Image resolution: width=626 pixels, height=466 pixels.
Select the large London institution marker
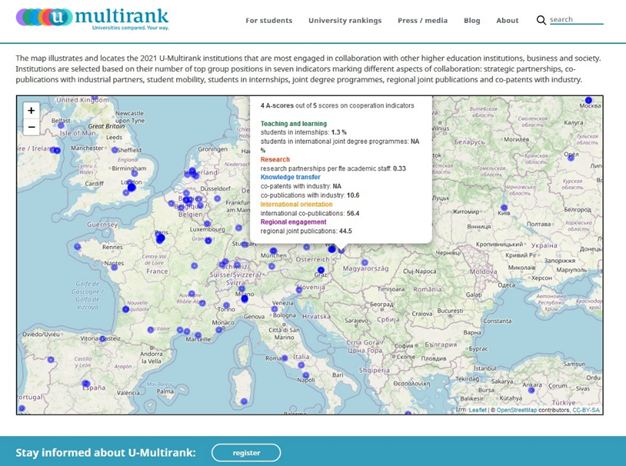point(131,187)
